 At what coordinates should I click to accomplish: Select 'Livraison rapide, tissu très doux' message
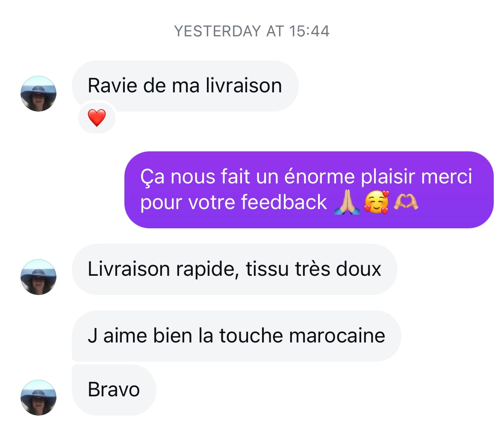coord(235,269)
